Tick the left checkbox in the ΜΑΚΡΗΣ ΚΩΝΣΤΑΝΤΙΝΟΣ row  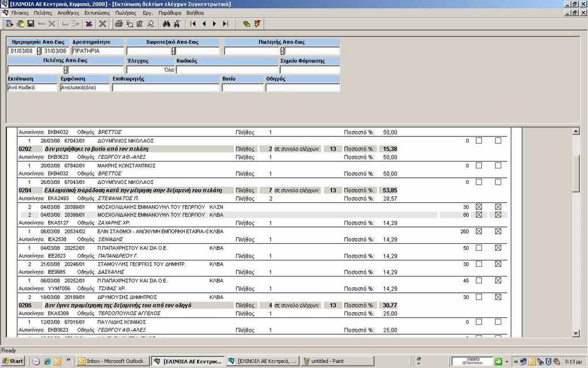(479, 165)
